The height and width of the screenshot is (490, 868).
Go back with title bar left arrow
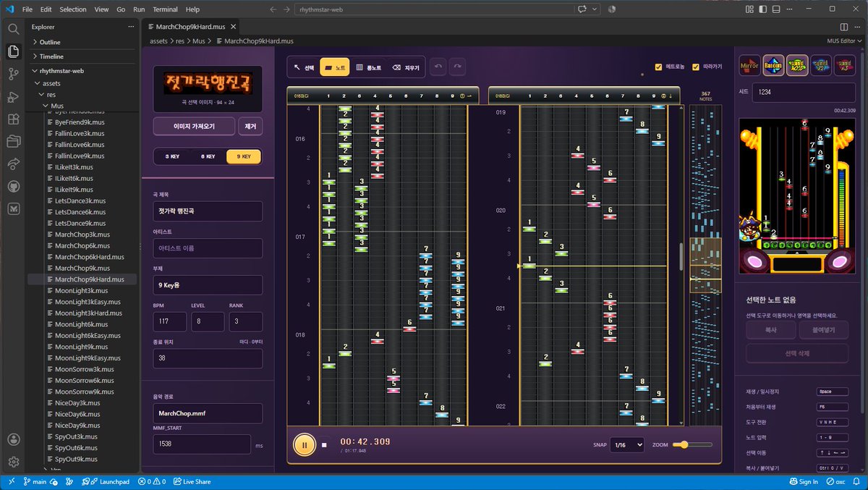point(273,9)
